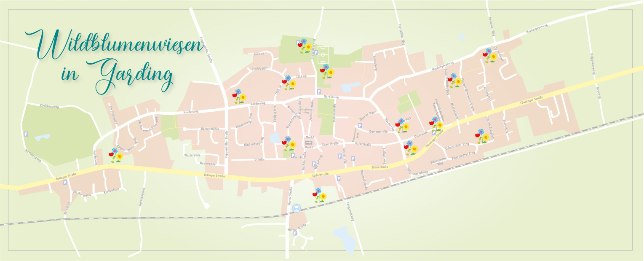Select the flower marker beside Lüch op
Viewport: 644px width, 261px height.
click(289, 83)
